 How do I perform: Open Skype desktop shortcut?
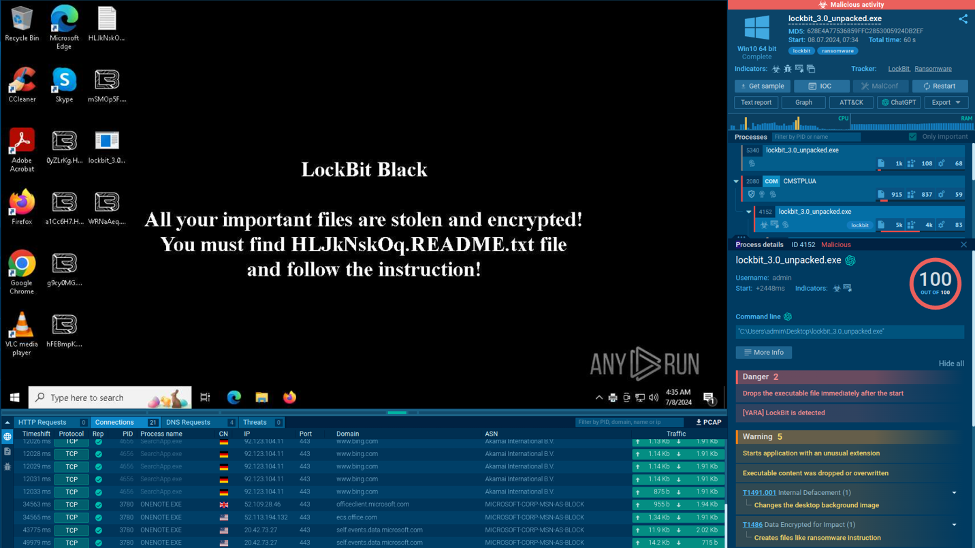coord(64,85)
